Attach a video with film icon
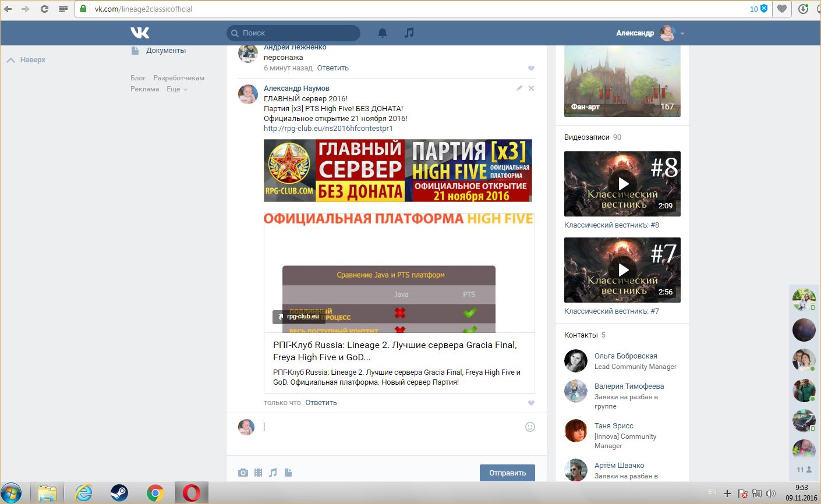The height and width of the screenshot is (504, 821). (x=258, y=473)
